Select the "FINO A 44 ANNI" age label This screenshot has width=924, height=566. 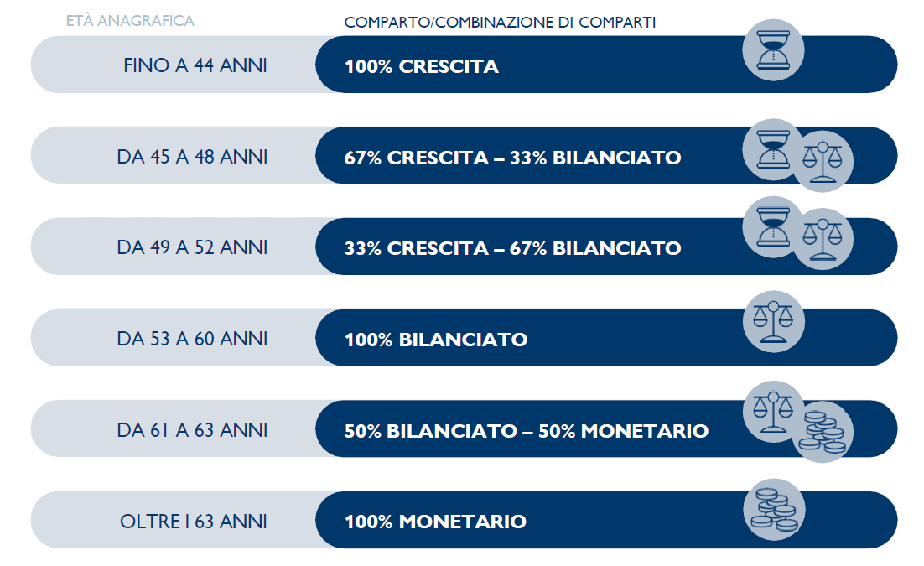click(x=195, y=65)
